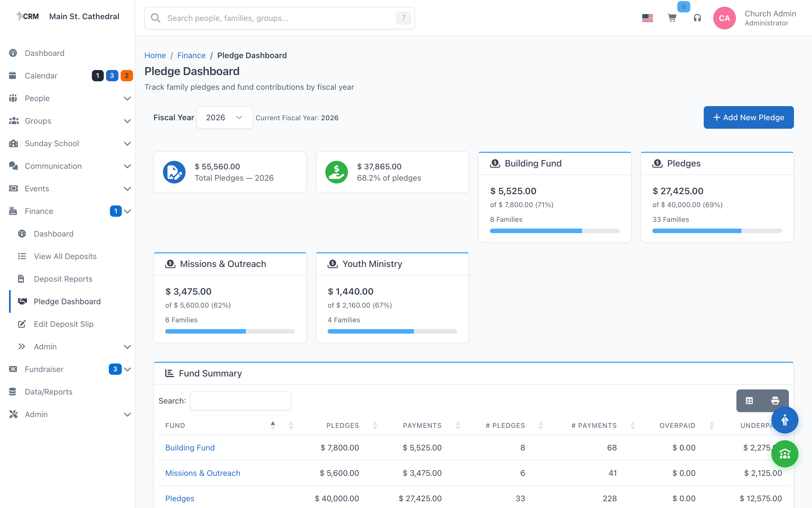Image resolution: width=812 pixels, height=508 pixels.
Task: Open the shopping cart icon
Action: click(x=672, y=18)
